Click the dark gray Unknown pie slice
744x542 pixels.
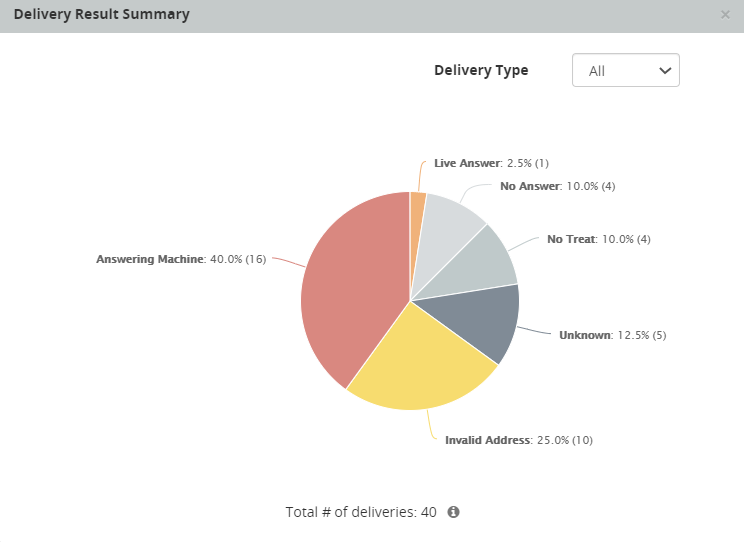pos(480,320)
